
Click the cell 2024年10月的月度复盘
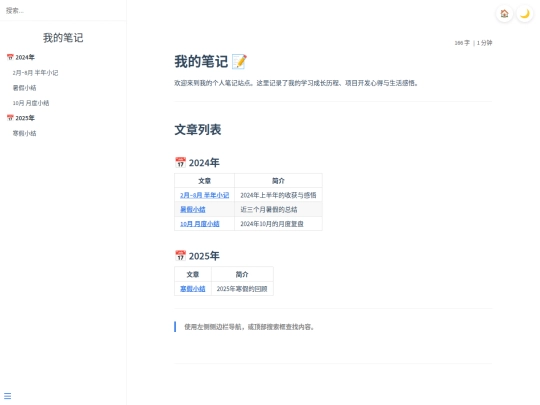278,224
